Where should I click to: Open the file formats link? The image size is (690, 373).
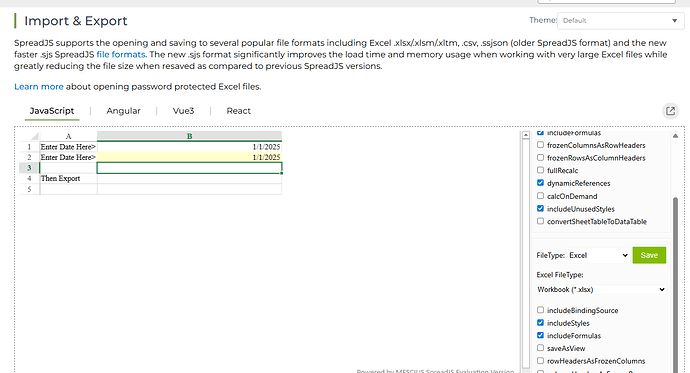(121, 55)
